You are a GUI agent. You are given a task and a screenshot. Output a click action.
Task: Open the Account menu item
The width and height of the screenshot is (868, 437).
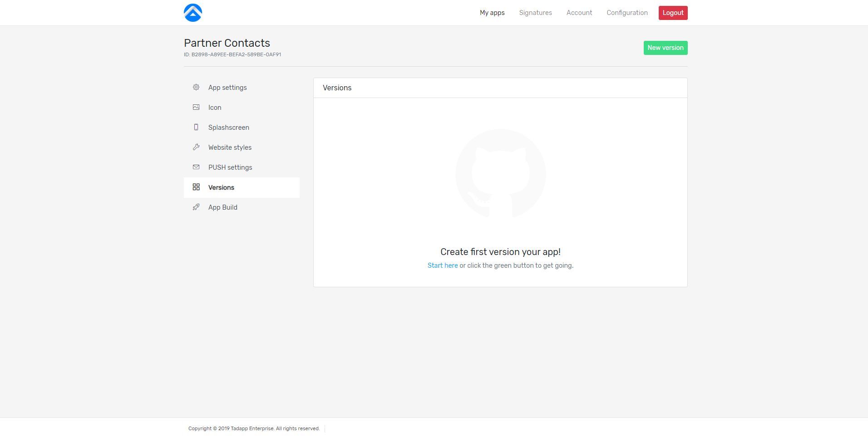[x=579, y=13]
